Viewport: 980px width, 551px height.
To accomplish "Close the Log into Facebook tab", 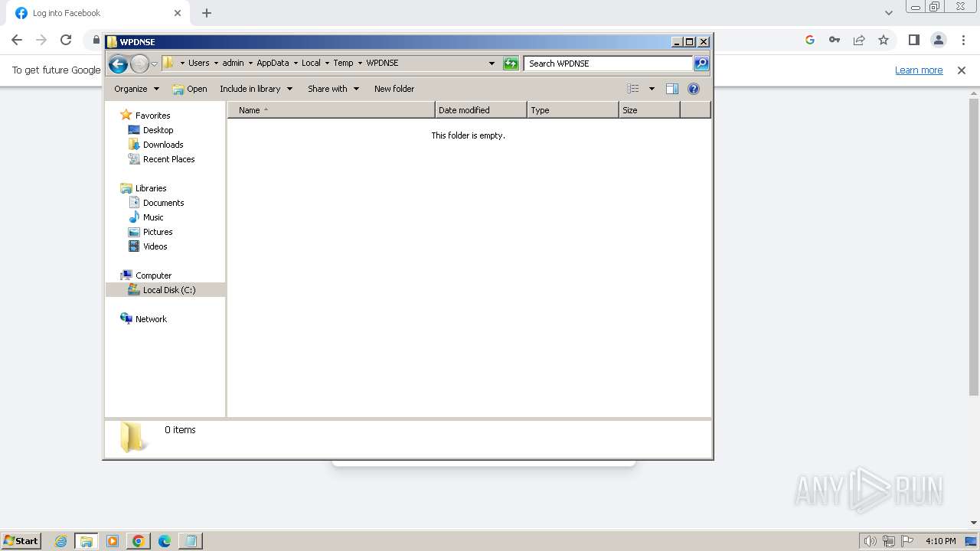I will [x=178, y=13].
